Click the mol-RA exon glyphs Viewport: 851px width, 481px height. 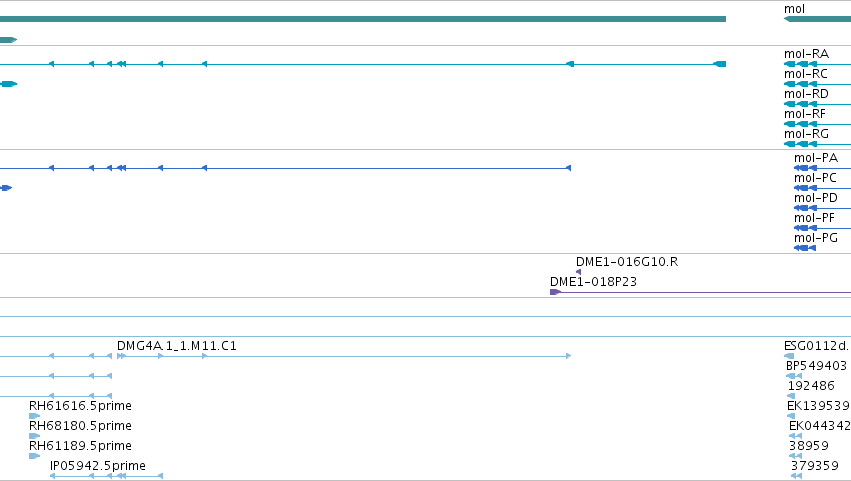[801, 64]
